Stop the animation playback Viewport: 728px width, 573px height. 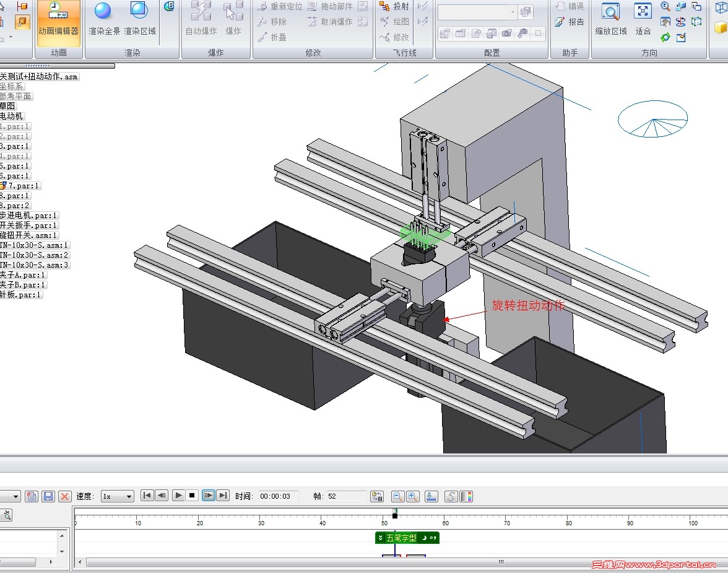coord(192,496)
